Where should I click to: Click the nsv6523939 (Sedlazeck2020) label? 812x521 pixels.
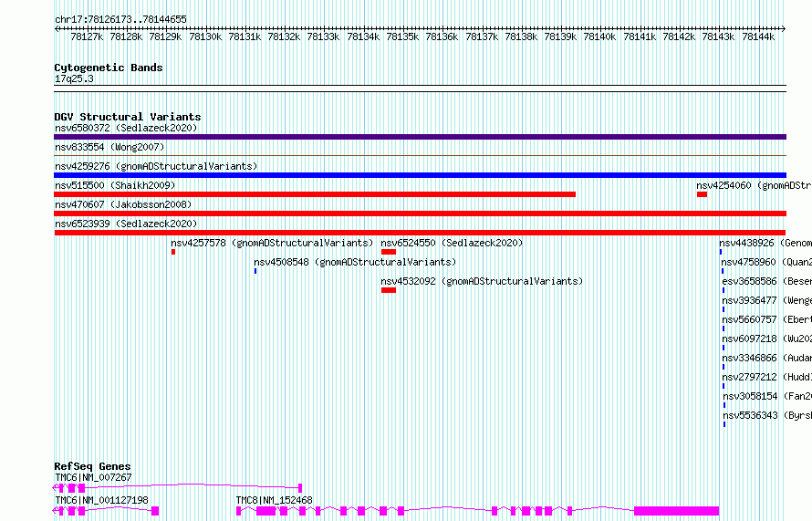point(126,224)
